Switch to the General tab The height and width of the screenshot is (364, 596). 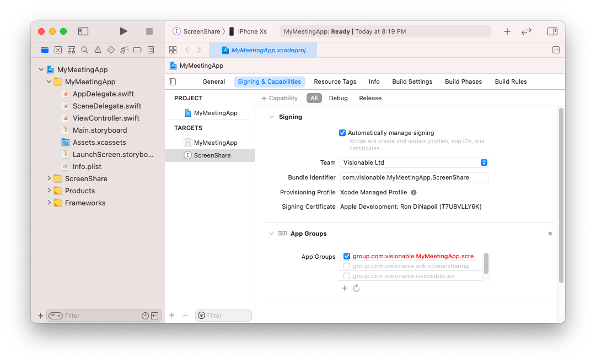pos(213,82)
